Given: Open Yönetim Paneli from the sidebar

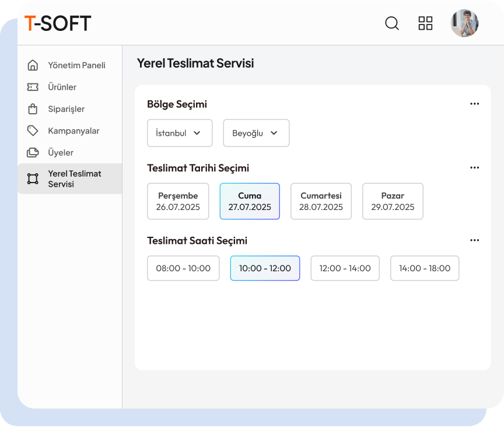Looking at the screenshot, I should click(x=76, y=65).
